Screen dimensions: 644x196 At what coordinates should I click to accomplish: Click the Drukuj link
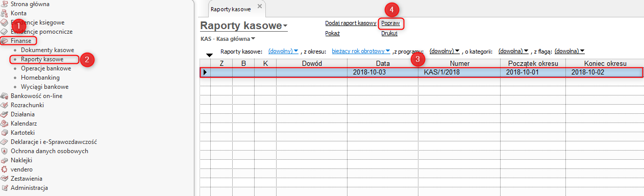[x=389, y=34]
